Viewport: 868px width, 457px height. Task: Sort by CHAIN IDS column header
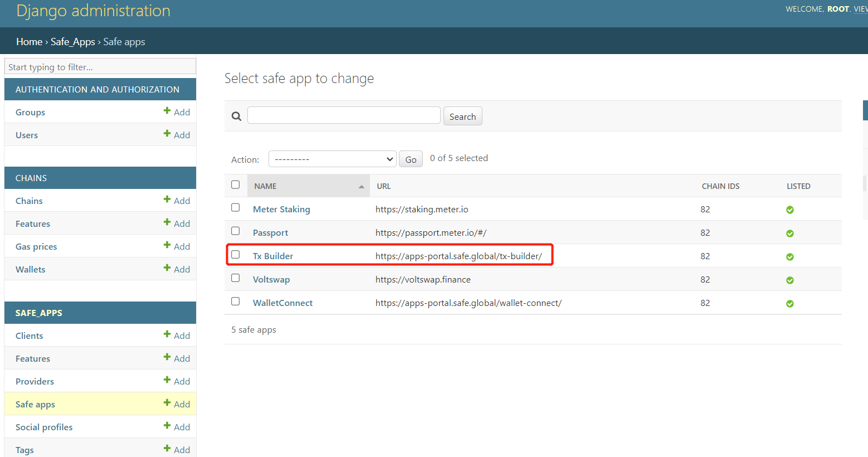(x=720, y=186)
